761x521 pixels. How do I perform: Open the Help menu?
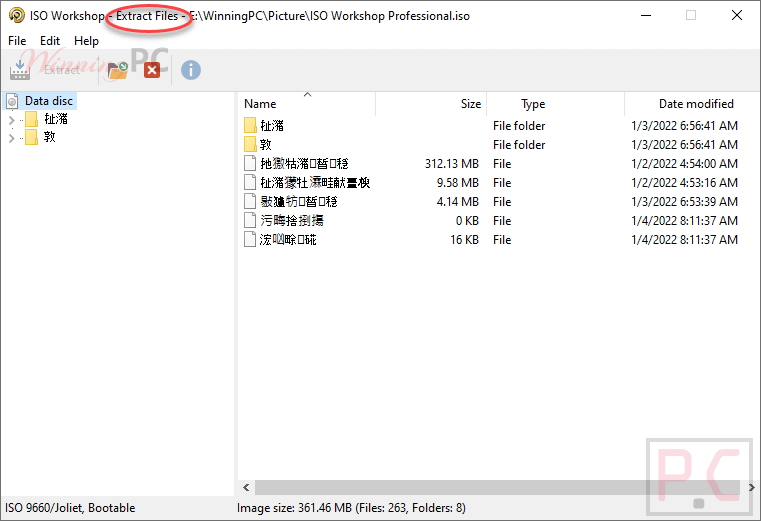86,41
